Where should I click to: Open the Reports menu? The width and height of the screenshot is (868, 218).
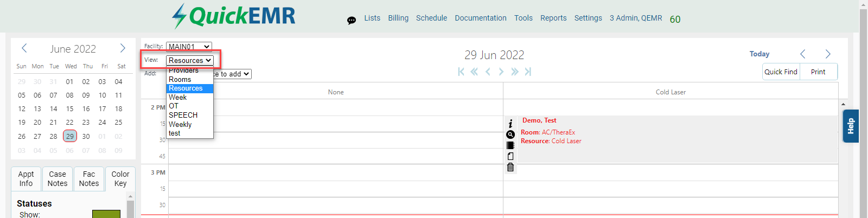tap(553, 18)
